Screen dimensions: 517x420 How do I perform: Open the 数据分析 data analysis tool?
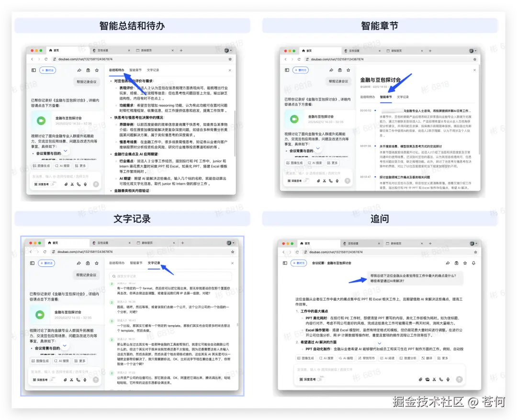[408, 358]
